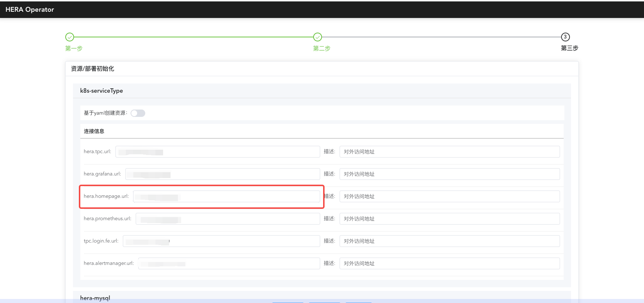
Task: Click the tpc.login.fe.url input field
Action: coord(221,241)
